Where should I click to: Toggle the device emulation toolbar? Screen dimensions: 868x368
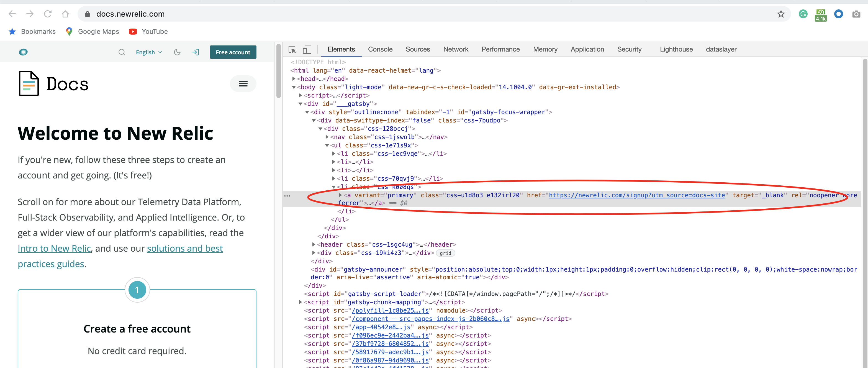pyautogui.click(x=307, y=49)
